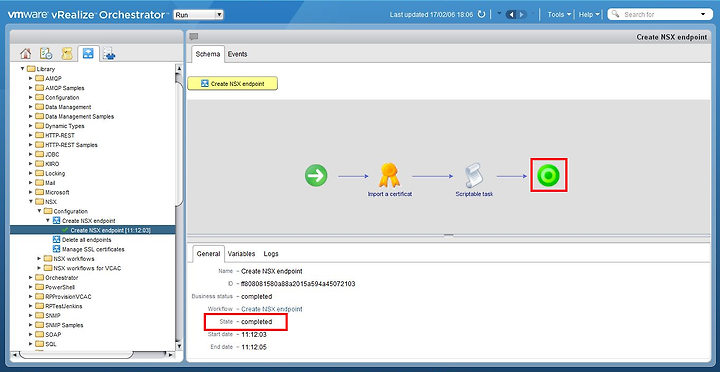Open the Tools menu
The image size is (720, 372).
point(559,15)
